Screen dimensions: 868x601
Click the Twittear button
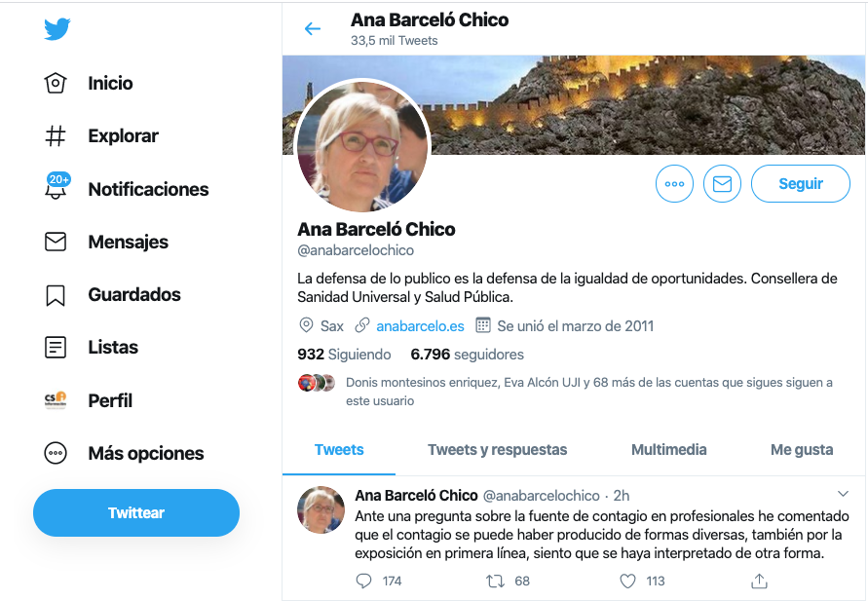click(136, 512)
